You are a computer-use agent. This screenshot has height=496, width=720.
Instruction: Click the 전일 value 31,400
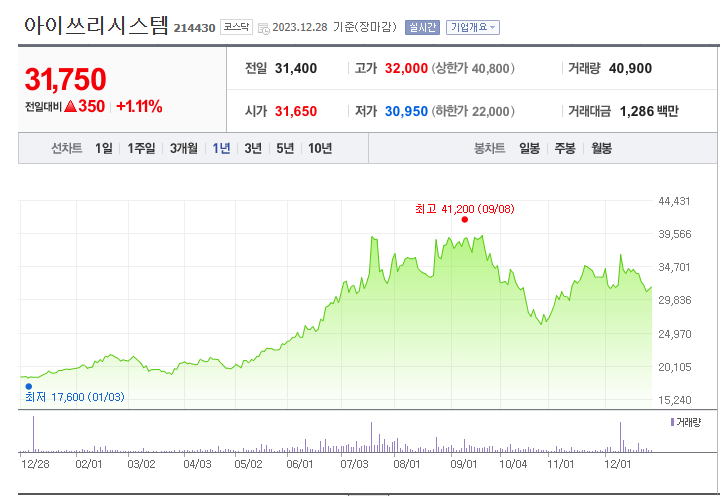click(x=296, y=68)
